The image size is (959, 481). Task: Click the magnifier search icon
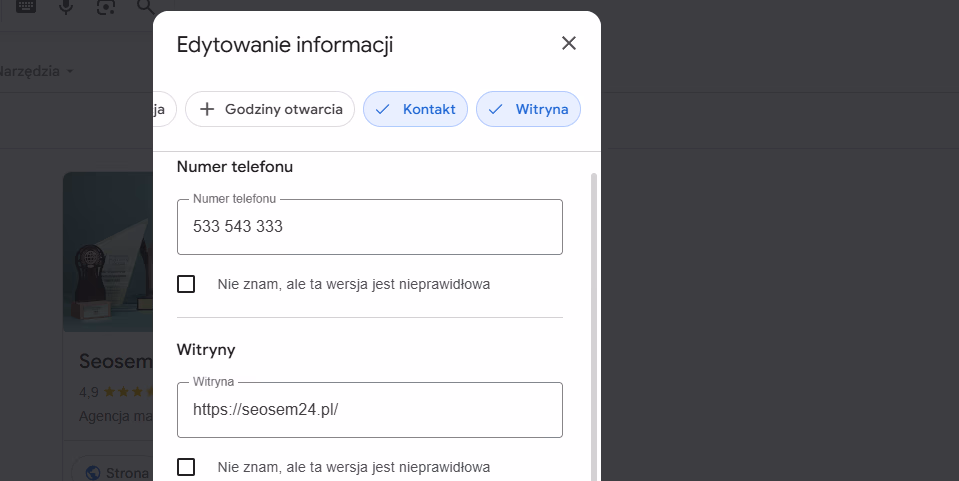coord(146,7)
